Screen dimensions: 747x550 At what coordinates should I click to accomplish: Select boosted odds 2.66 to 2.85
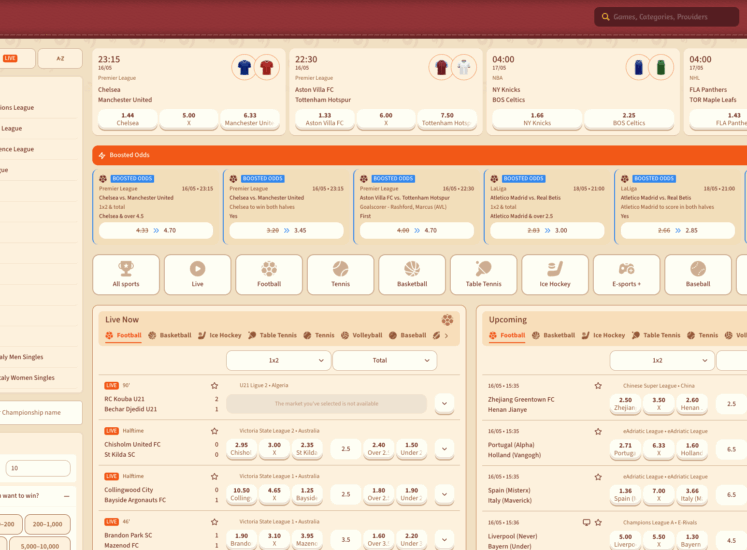tap(677, 230)
